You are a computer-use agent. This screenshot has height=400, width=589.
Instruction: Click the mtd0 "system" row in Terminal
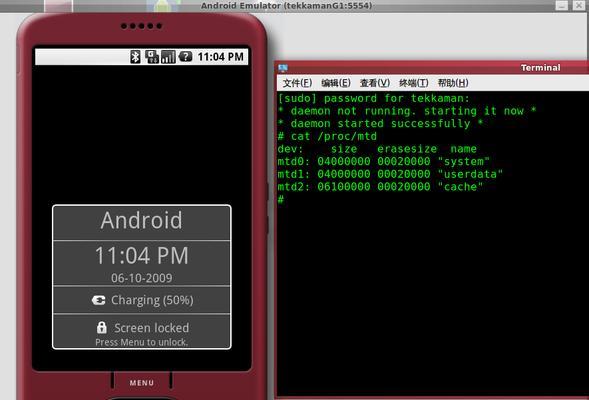[384, 162]
